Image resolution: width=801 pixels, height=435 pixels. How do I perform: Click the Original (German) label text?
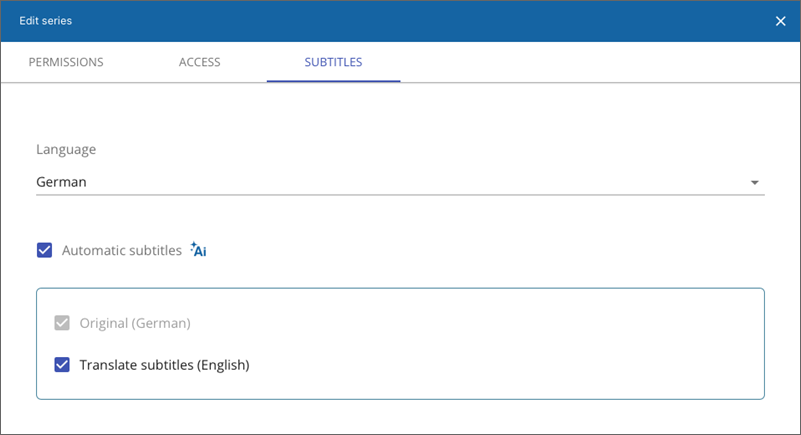tap(135, 323)
